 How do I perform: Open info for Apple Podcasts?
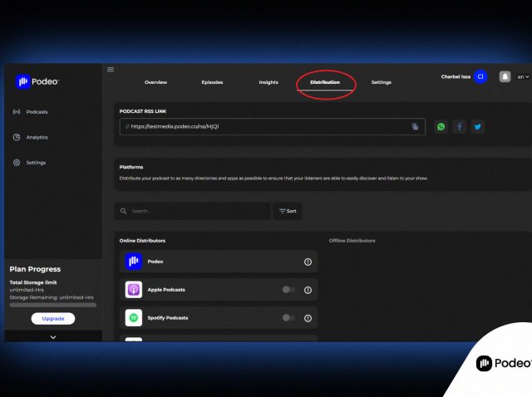(x=308, y=290)
